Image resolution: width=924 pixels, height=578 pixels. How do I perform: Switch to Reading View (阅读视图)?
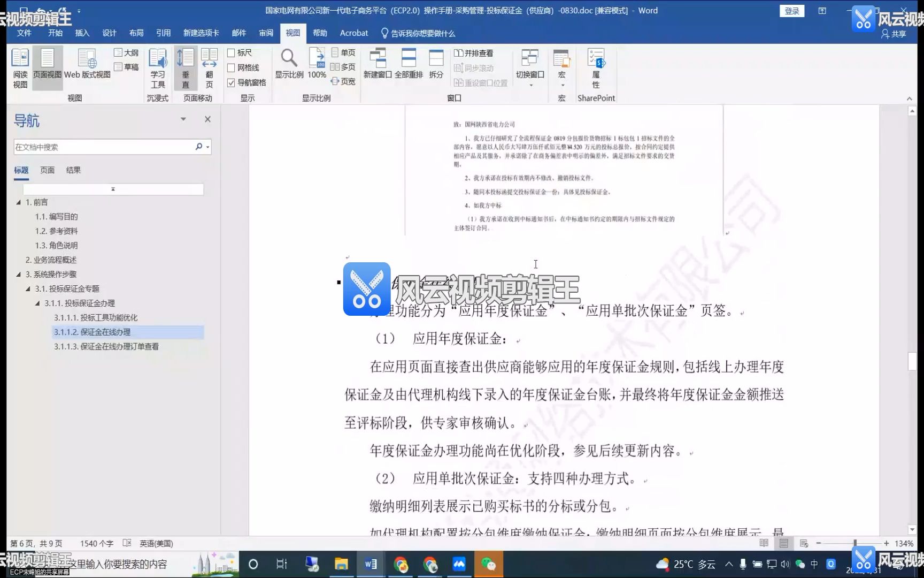(x=20, y=68)
